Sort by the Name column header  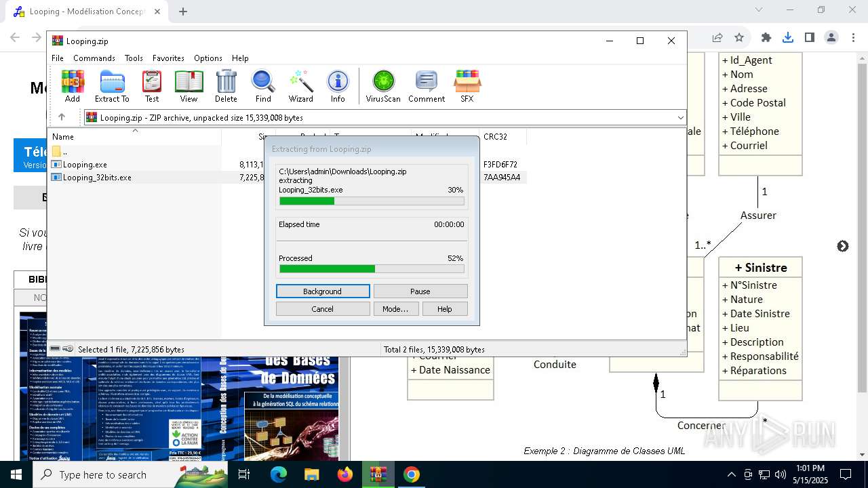pos(136,137)
